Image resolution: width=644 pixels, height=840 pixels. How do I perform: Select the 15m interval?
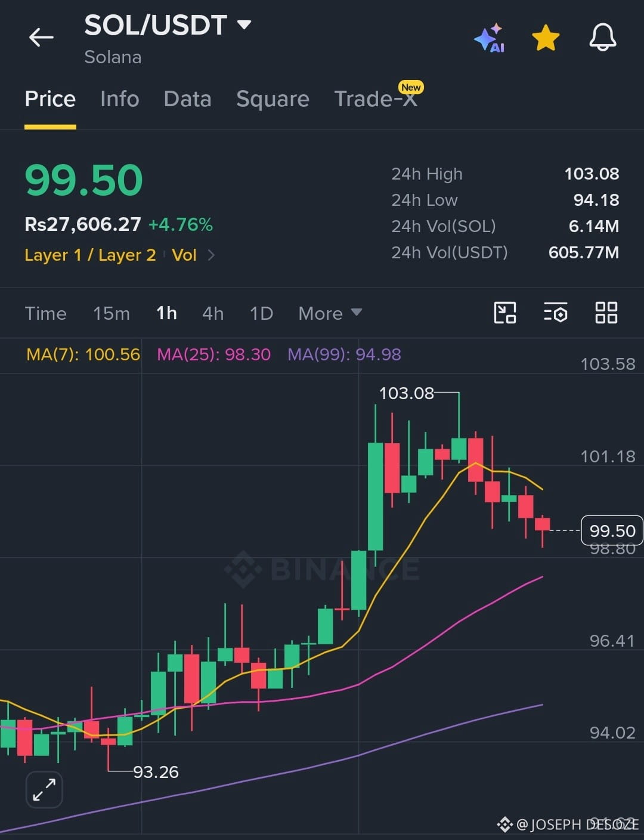112,313
